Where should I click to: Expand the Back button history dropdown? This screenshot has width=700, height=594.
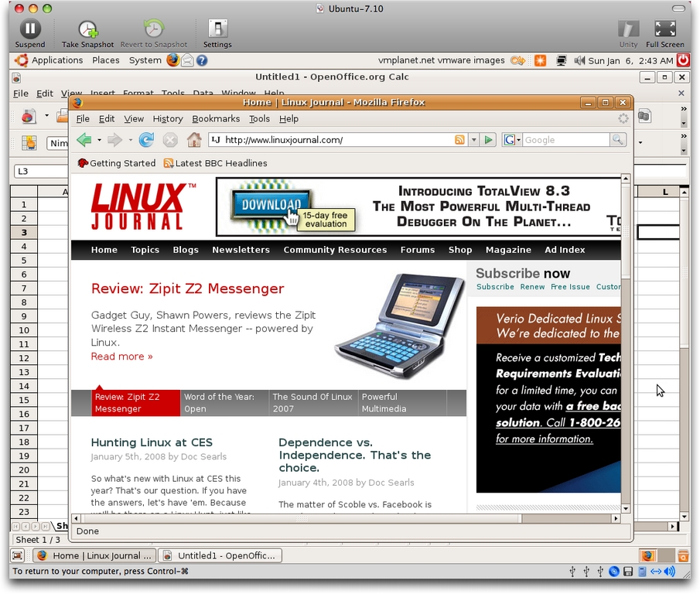pos(99,140)
